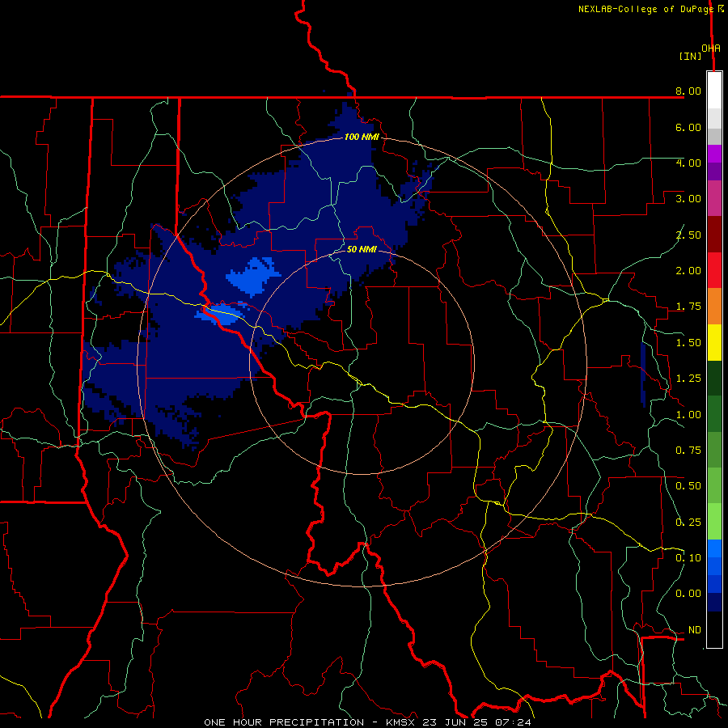Image resolution: width=728 pixels, height=728 pixels.
Task: Click the light green legend color block
Action: tap(714, 522)
